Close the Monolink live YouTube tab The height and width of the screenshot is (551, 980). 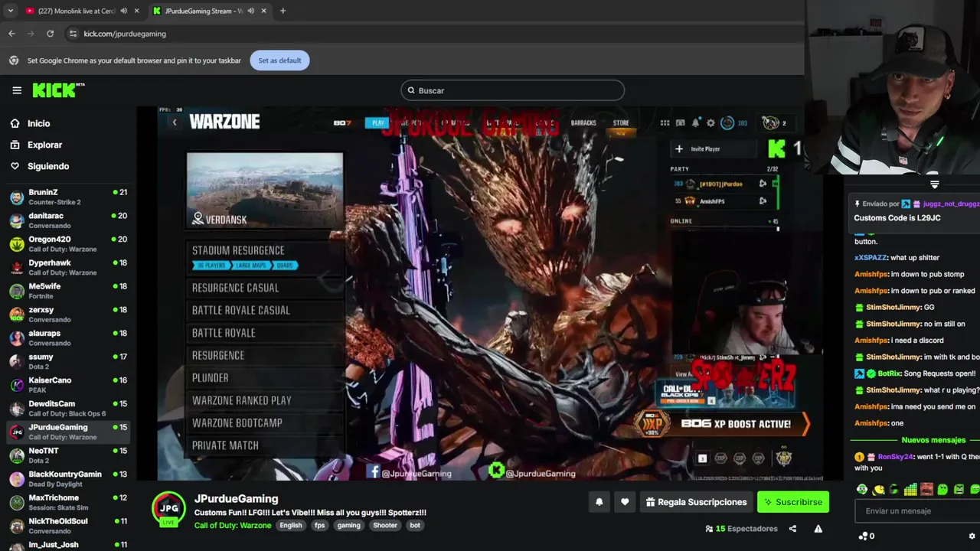pyautogui.click(x=137, y=11)
